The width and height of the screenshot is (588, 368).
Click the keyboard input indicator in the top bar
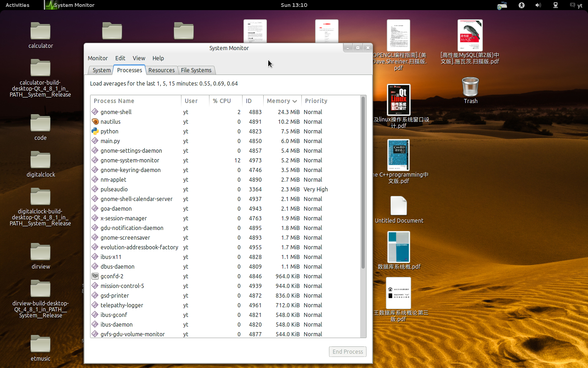tap(502, 5)
